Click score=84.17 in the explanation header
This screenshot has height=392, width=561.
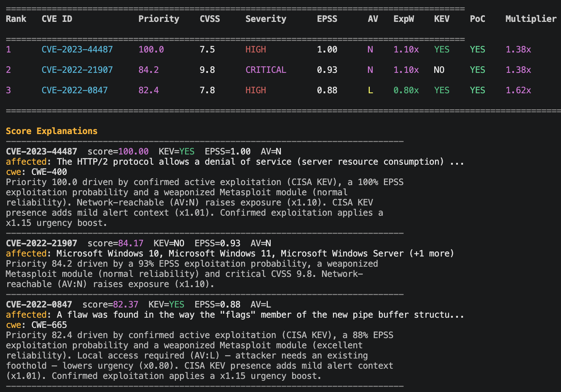[x=115, y=243]
